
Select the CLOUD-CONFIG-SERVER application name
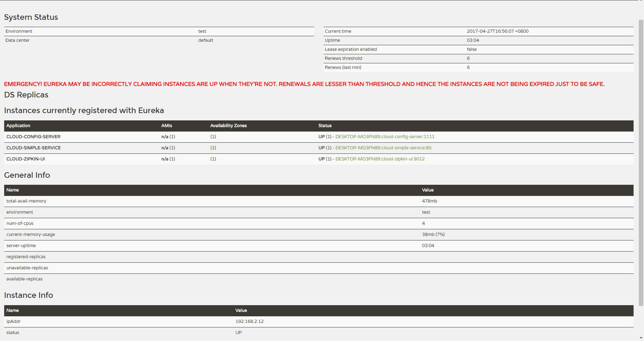(33, 137)
